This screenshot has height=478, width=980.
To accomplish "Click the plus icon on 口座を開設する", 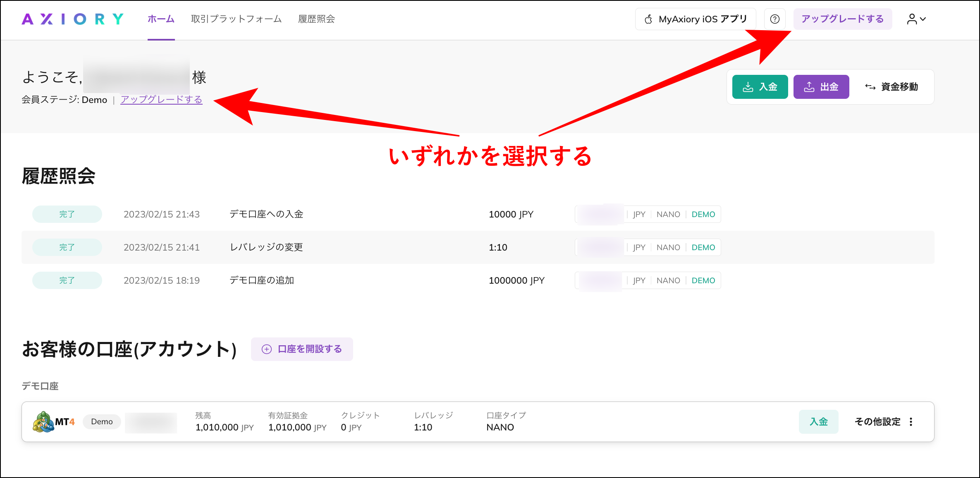I will pyautogui.click(x=266, y=349).
